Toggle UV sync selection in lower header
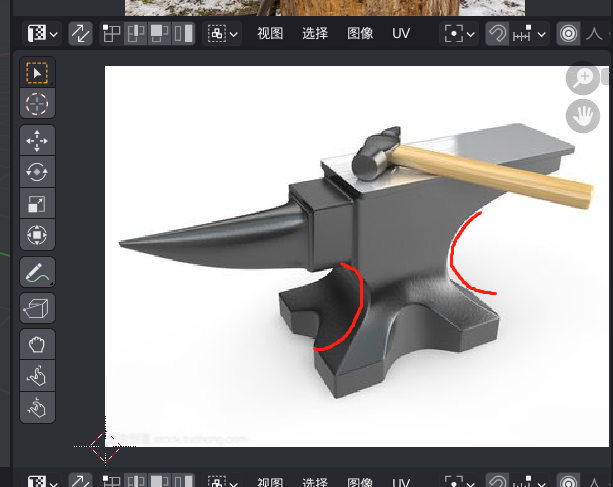 tap(80, 481)
